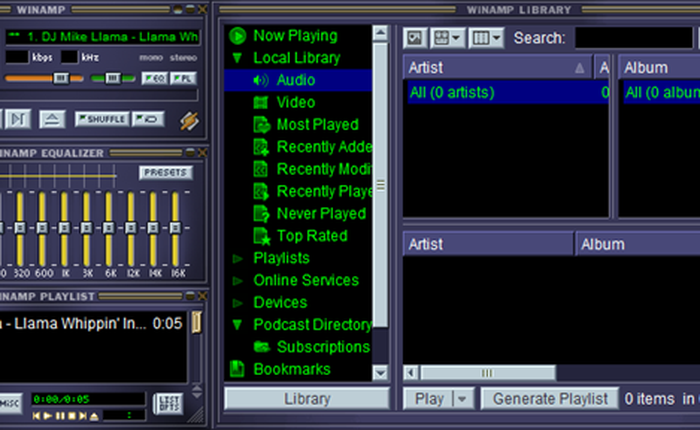Click the upper Album column header

click(x=659, y=68)
